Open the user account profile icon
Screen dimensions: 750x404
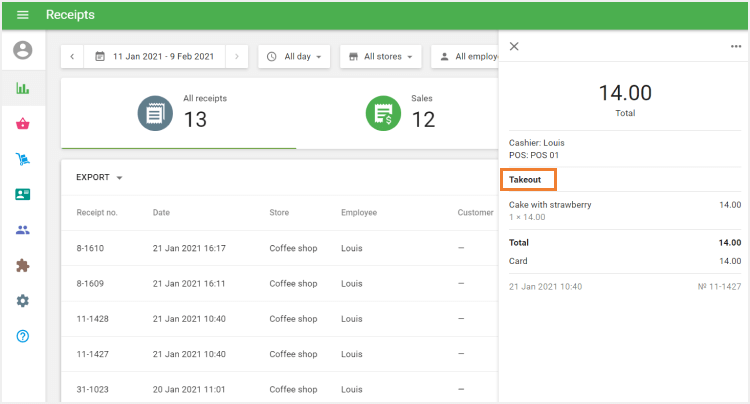click(x=22, y=50)
